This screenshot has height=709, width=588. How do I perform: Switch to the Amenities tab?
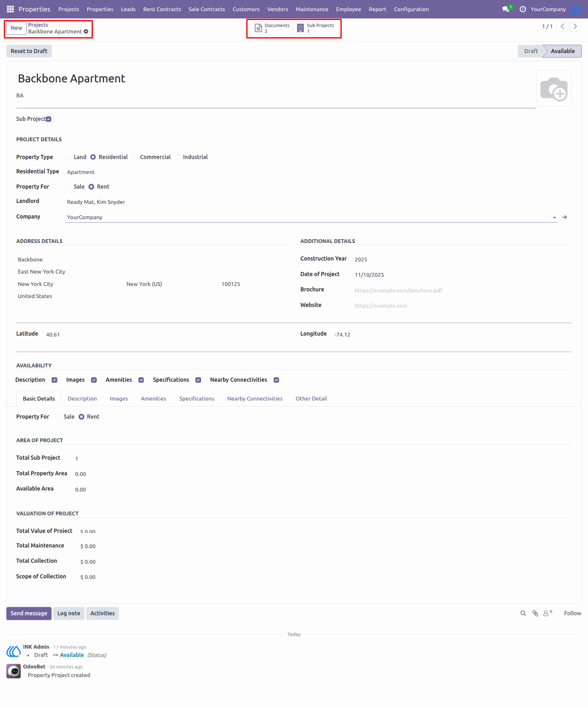(x=153, y=398)
